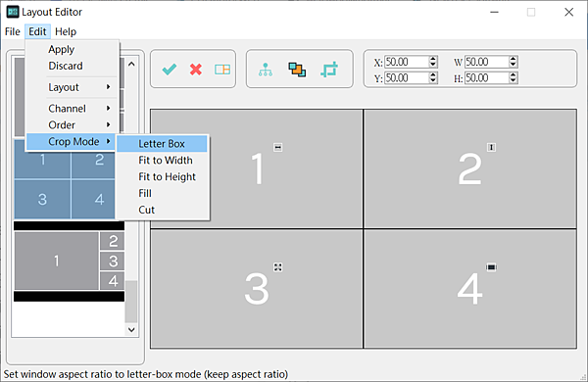Expand the Order submenu

(x=72, y=124)
